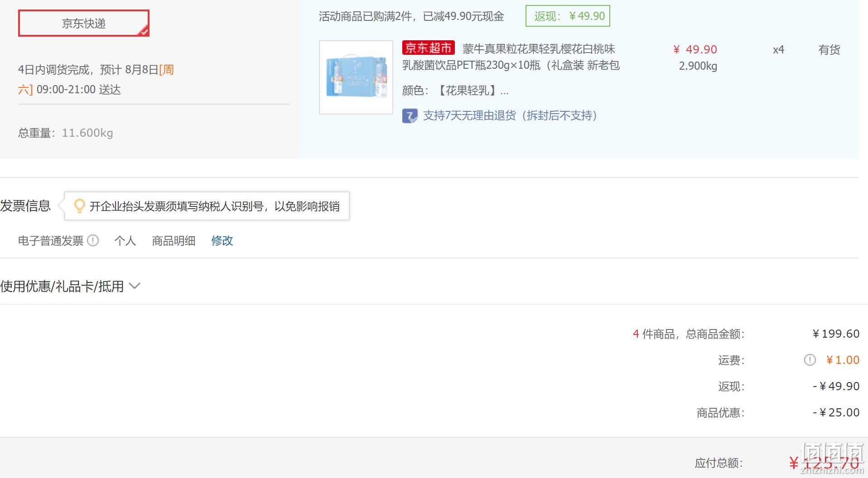Click the 京东超市 red tag
This screenshot has height=478, width=868.
point(428,48)
